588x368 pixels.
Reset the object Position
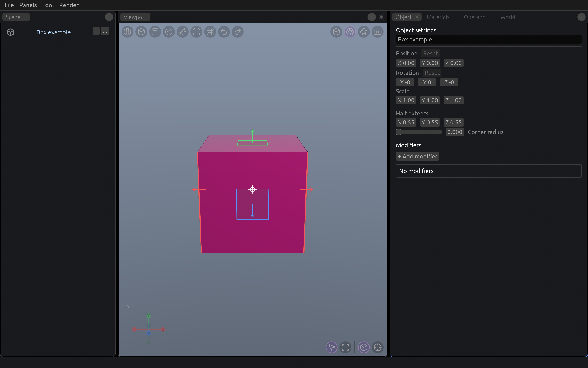pyautogui.click(x=431, y=53)
